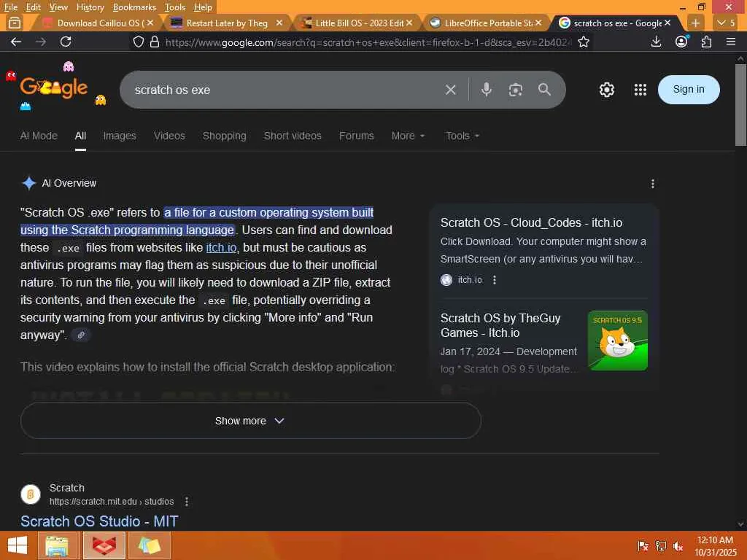This screenshot has width=747, height=560.
Task: Click the muted volume tray icon
Action: point(678,546)
